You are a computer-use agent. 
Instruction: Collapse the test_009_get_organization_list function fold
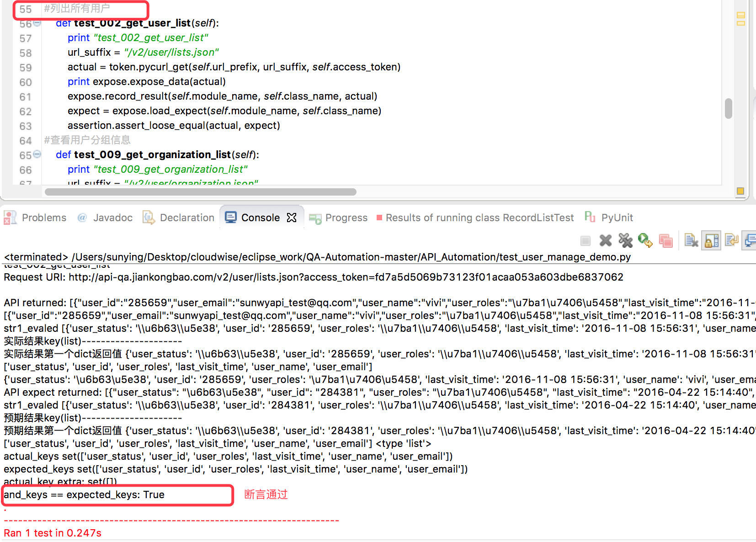[x=37, y=154]
